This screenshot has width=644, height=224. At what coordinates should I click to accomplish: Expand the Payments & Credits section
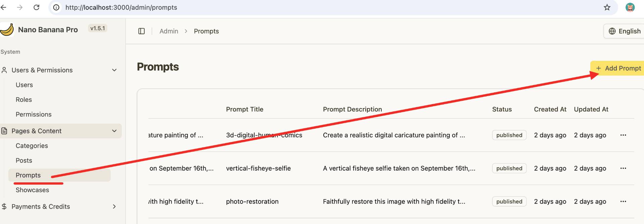pos(114,207)
